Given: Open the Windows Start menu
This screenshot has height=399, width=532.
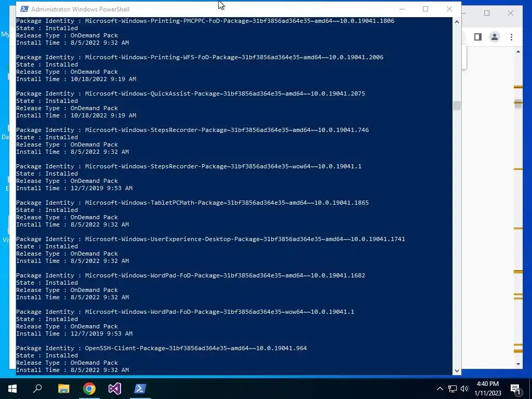Looking at the screenshot, I should coord(12,389).
